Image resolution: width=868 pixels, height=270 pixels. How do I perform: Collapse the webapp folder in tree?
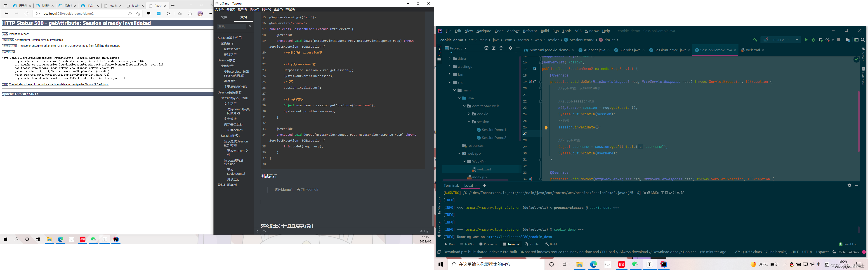pos(459,154)
